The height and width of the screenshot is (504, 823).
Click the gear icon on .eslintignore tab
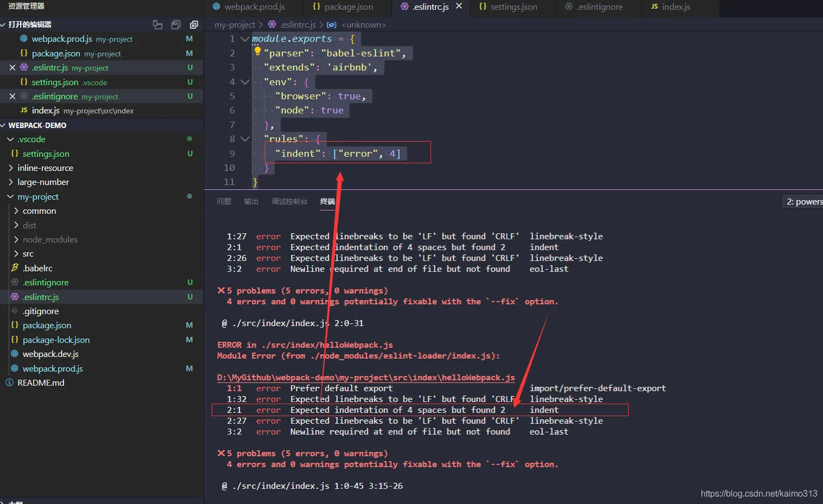pyautogui.click(x=568, y=7)
